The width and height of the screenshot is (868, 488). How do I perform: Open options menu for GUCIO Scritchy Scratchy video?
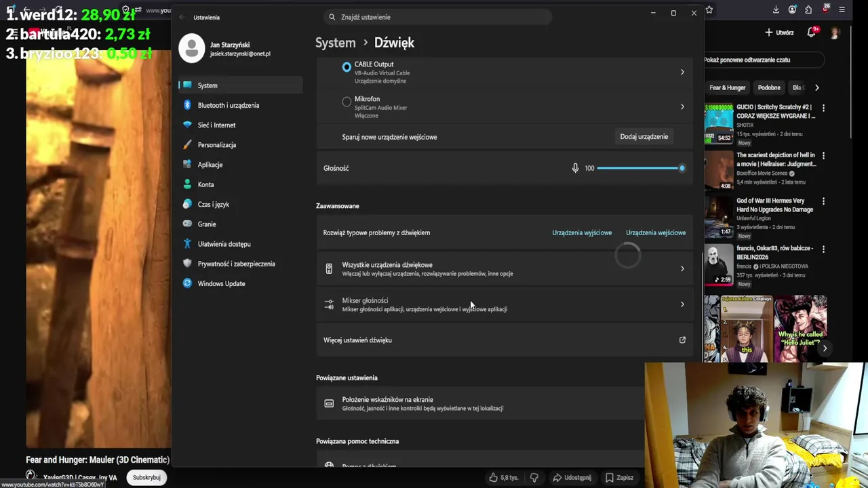click(823, 108)
